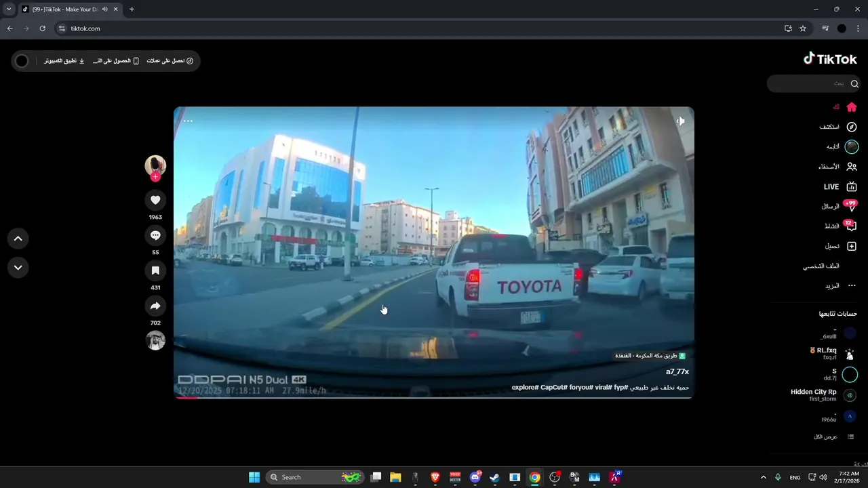Image resolution: width=868 pixels, height=488 pixels.
Task: Open a new browser tab
Action: 132,9
